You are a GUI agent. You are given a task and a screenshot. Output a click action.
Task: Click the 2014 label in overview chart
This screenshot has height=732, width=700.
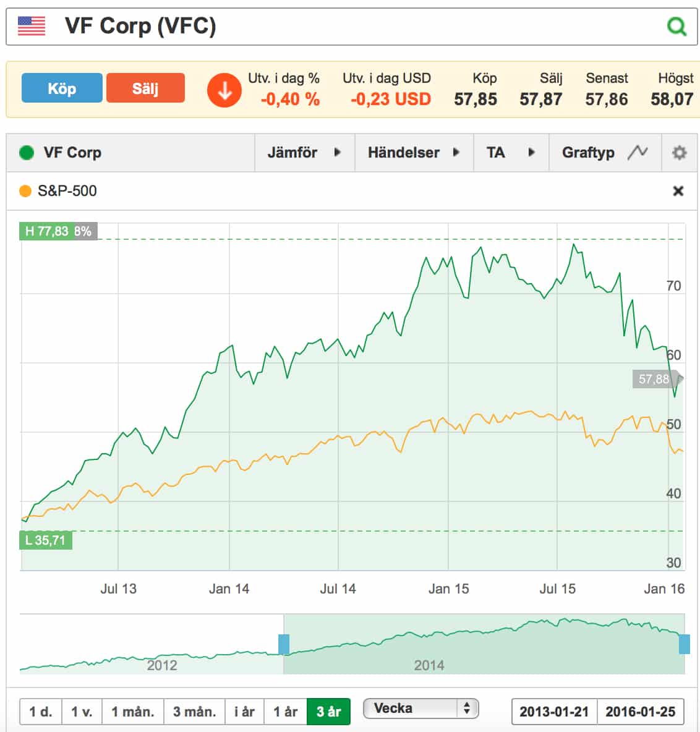(x=429, y=665)
